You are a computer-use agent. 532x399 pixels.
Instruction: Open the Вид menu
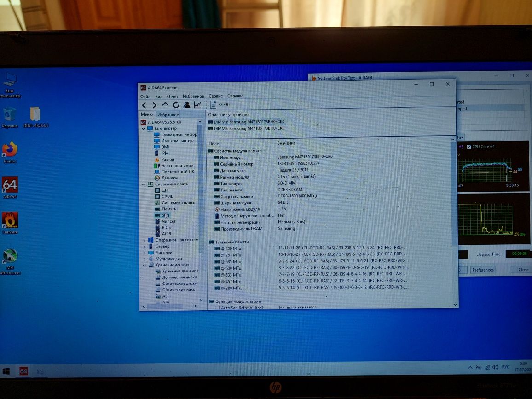pos(158,96)
